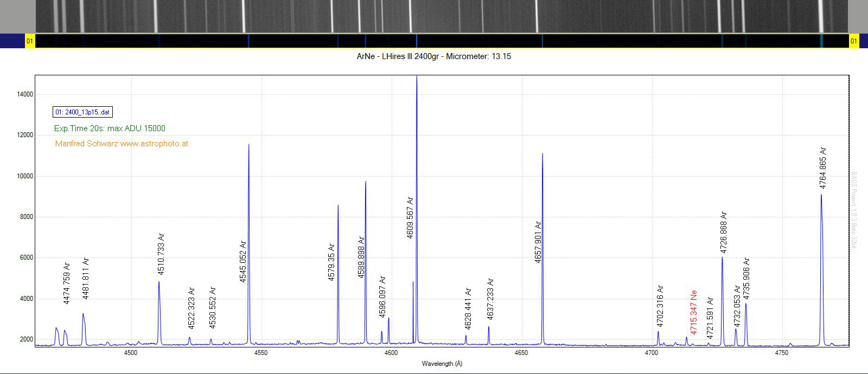
Task: Click the Wavelength (Å) axis title
Action: [x=443, y=364]
